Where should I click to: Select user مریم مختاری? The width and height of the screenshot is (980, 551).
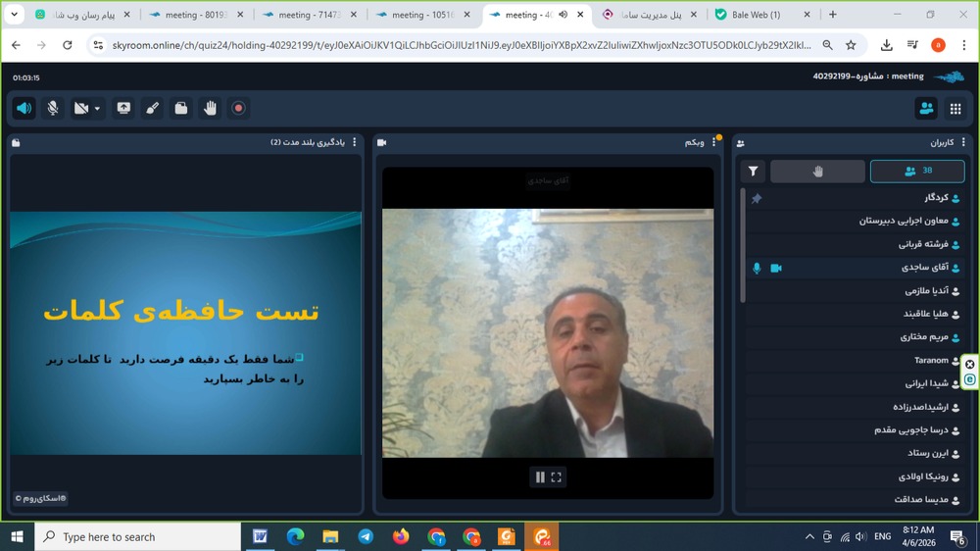856,337
